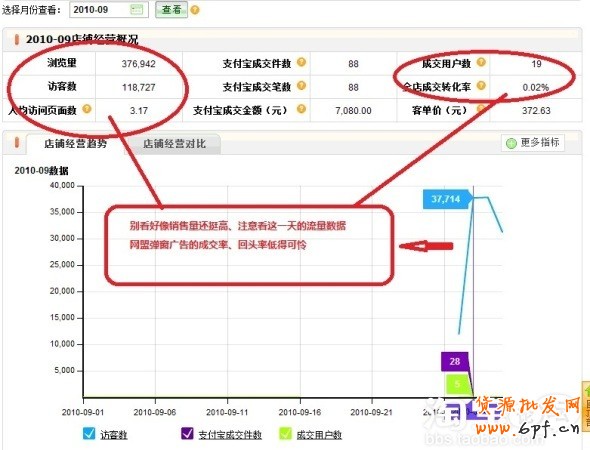Viewport: 590px width, 450px height.
Task: Toggle the 支付宝成交件数 legend checkbox
Action: pos(187,433)
